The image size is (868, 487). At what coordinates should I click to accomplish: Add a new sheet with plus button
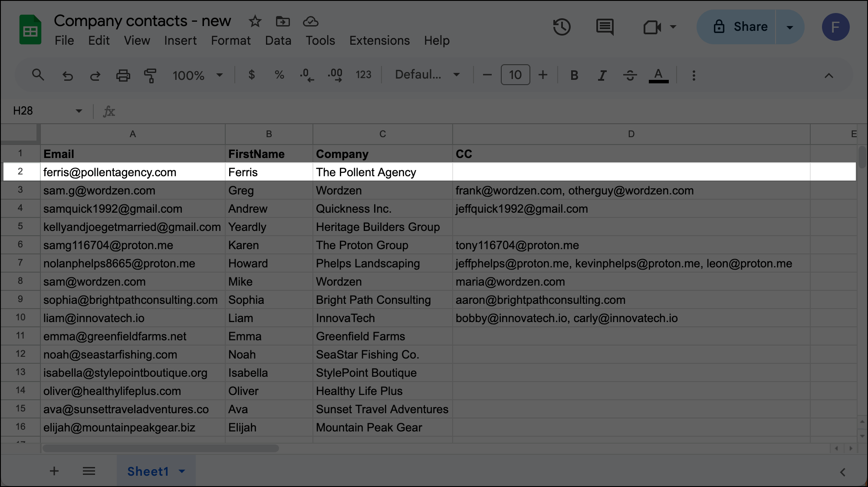[54, 471]
